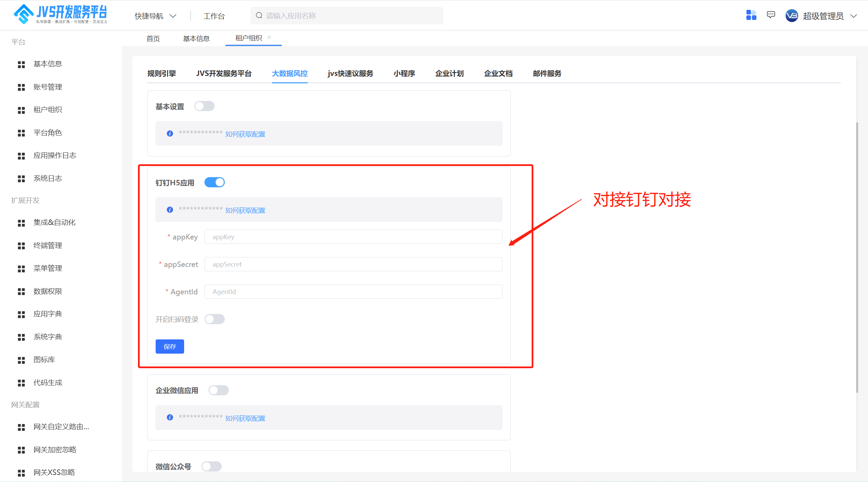Click the 账号管理 sidebar grid icon

(21, 87)
